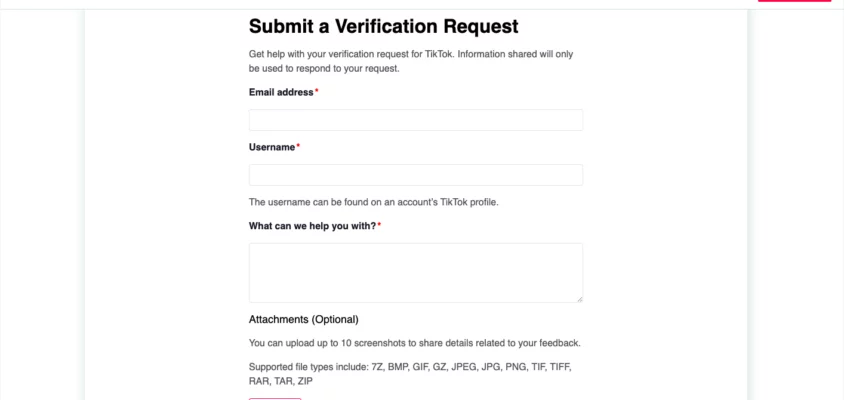Click inside the help description textarea
This screenshot has width=844, height=400.
pos(415,272)
